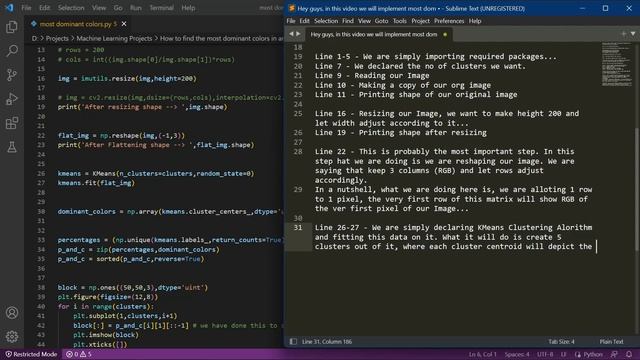Open the Accounts menu in VS Code
This screenshot has width=640, height=360.
12,313
